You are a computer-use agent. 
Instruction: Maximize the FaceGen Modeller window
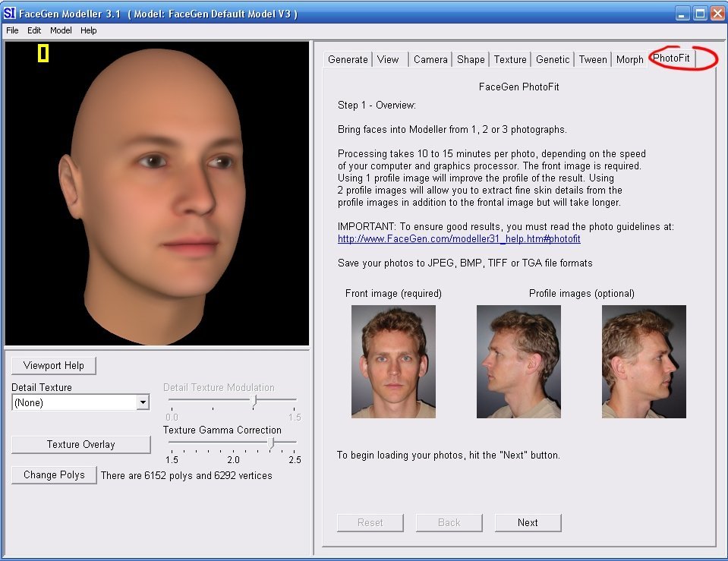point(699,13)
